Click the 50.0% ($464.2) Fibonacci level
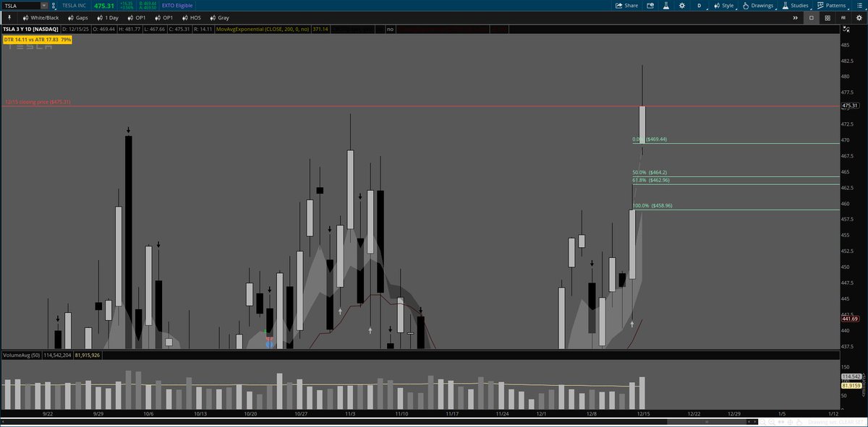The height and width of the screenshot is (427, 868). tap(649, 173)
